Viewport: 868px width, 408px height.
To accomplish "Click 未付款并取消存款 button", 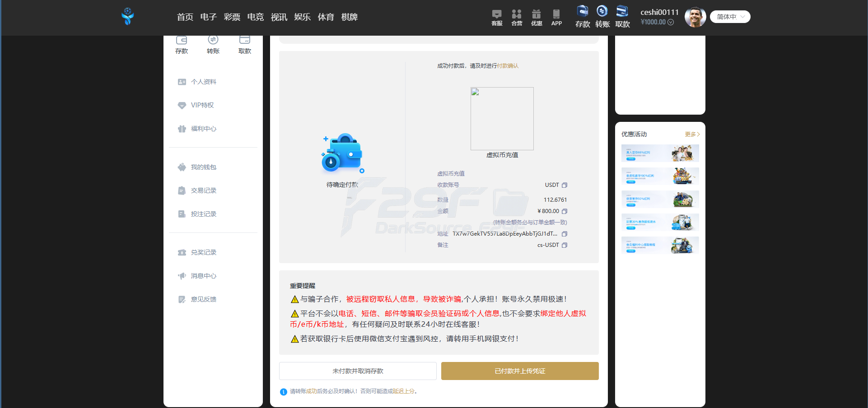I will pyautogui.click(x=358, y=371).
